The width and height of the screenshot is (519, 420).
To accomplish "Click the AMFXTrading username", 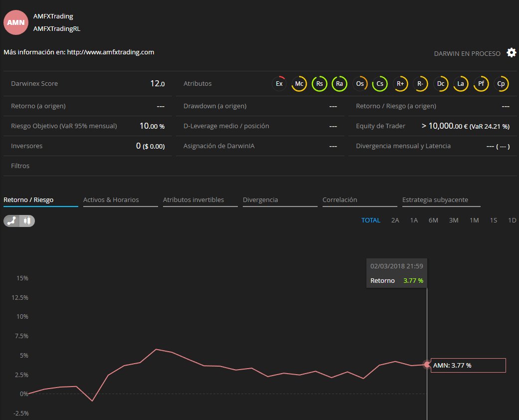I will (x=53, y=16).
